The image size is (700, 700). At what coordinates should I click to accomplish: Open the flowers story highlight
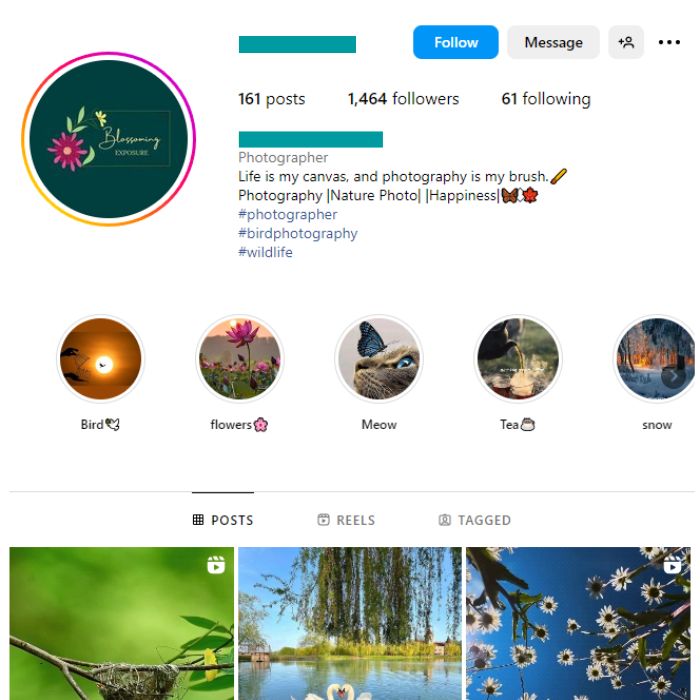click(x=240, y=359)
